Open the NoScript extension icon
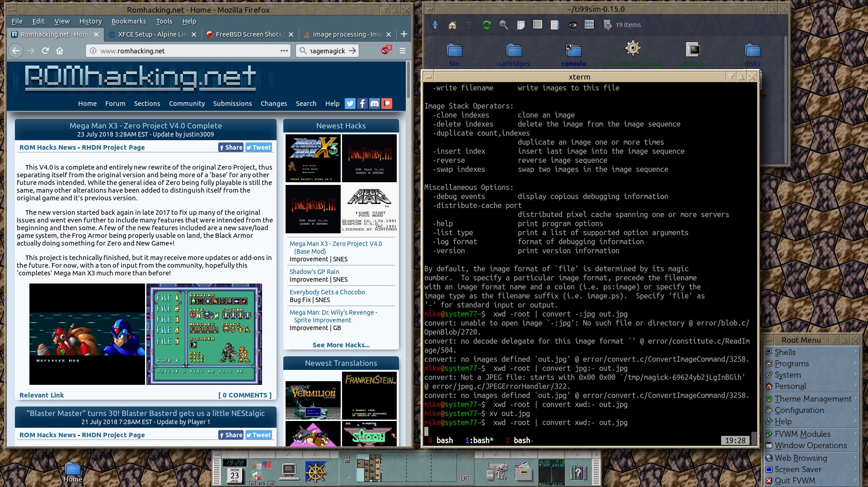Screen dimensions: 868x487 pos(385,50)
